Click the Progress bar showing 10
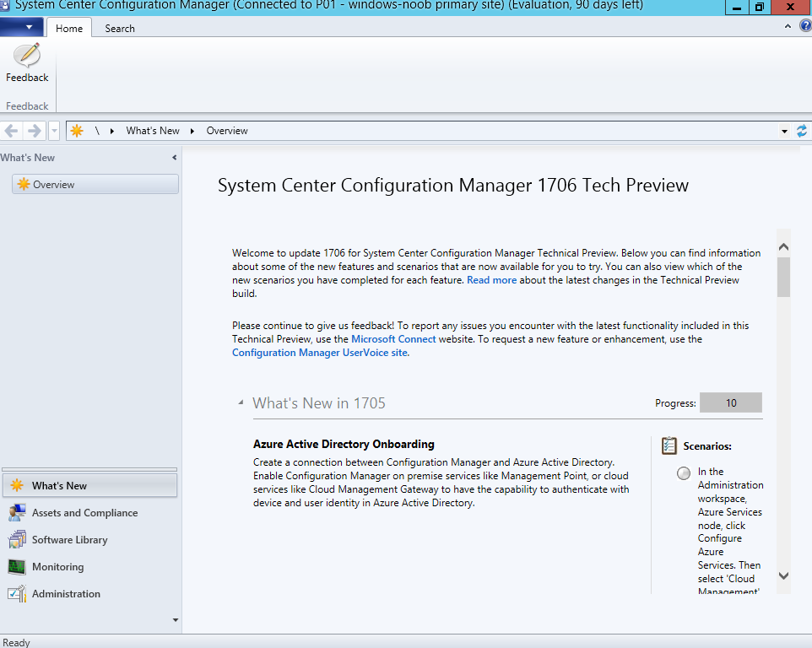Image resolution: width=812 pixels, height=648 pixels. tap(731, 402)
